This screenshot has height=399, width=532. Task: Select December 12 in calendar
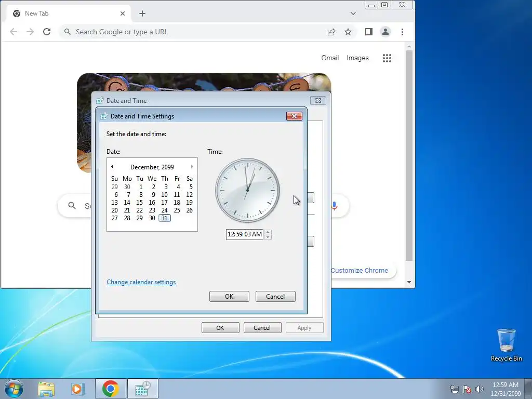[189, 195]
